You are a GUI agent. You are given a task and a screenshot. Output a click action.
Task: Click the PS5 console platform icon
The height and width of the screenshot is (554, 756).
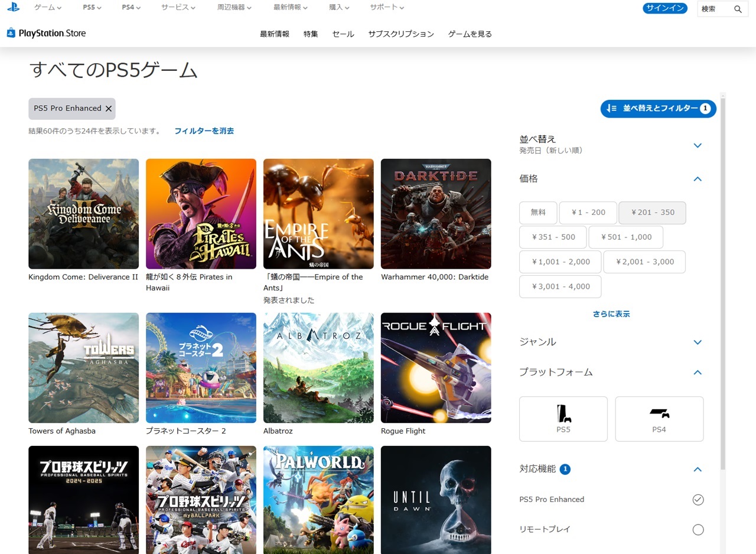point(563,413)
